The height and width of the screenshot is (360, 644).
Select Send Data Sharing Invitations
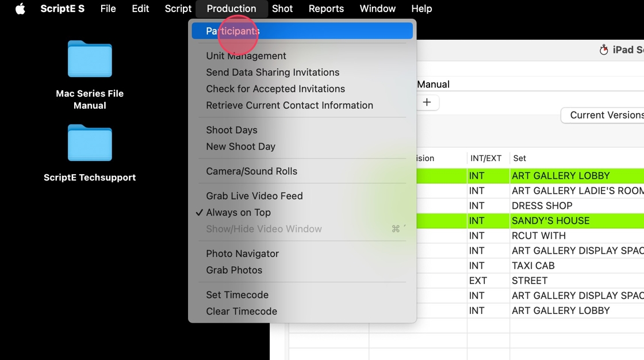pos(273,72)
